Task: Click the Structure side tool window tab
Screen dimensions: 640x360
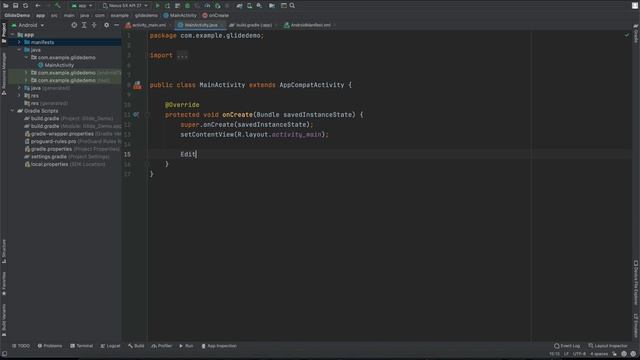Action: [x=4, y=251]
